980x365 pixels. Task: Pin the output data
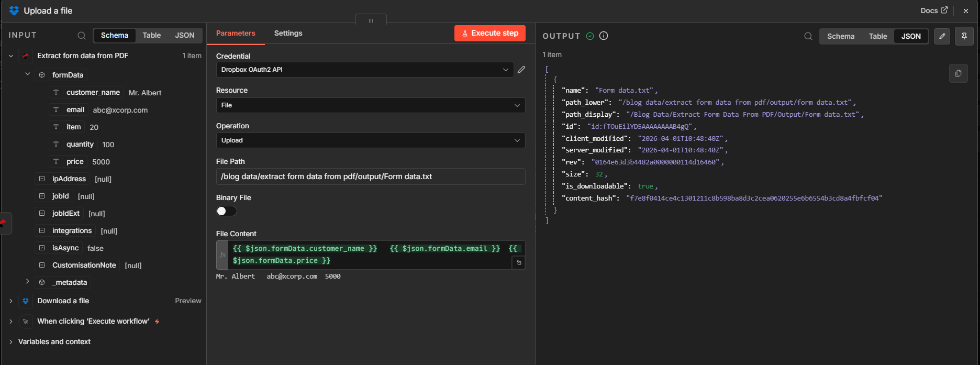pyautogui.click(x=964, y=36)
